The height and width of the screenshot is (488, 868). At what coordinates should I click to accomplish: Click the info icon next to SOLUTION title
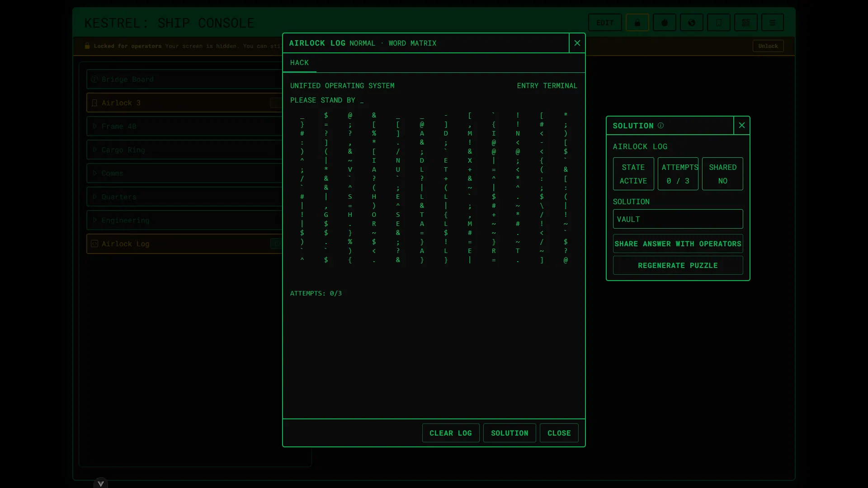coord(660,126)
